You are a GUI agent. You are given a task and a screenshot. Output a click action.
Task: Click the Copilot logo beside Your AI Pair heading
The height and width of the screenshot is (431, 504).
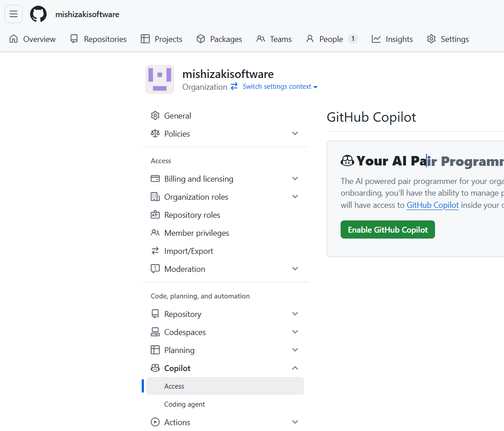tap(347, 160)
